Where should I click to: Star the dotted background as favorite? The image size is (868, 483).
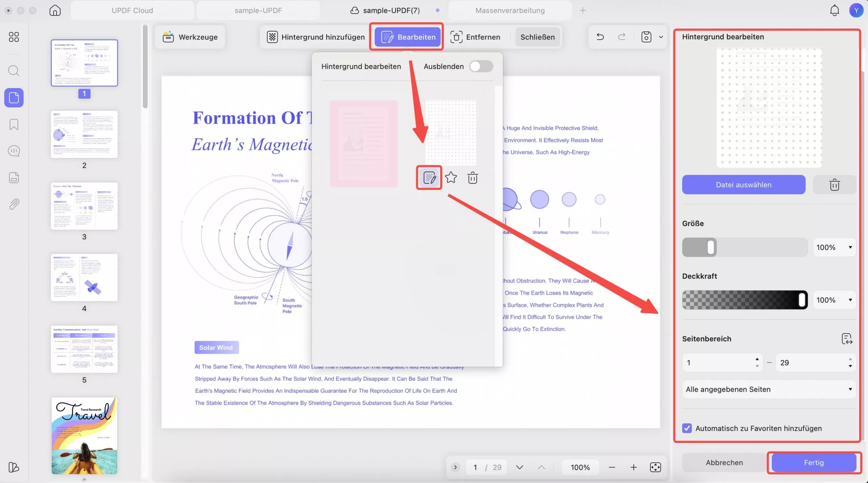451,178
